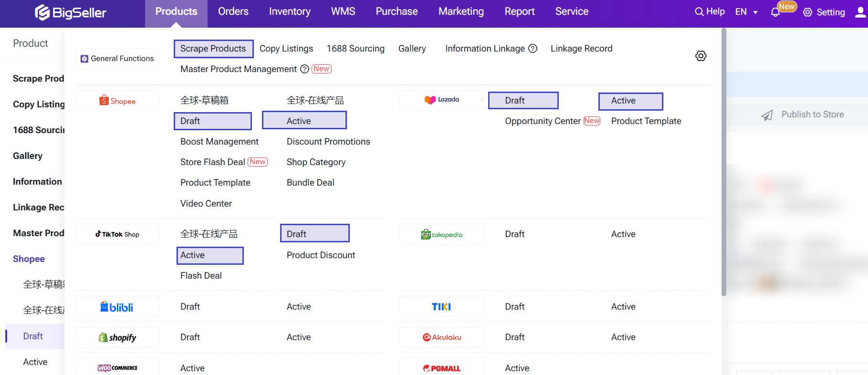Select Draft in the left sidebar
The image size is (868, 375).
[33, 336]
